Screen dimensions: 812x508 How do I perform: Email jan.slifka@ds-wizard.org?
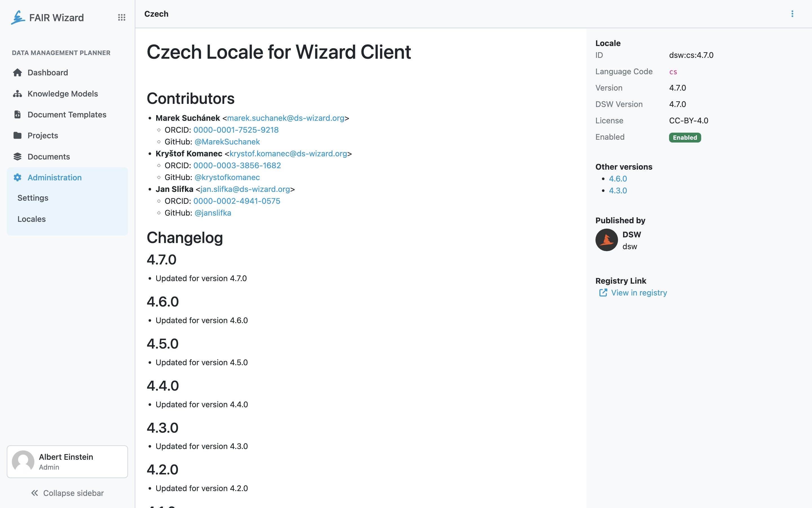coord(245,189)
